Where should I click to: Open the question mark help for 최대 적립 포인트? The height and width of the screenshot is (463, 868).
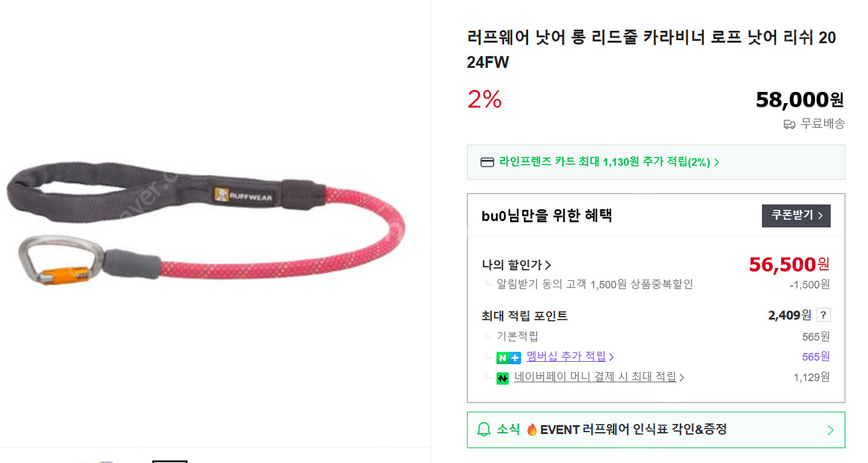(823, 315)
